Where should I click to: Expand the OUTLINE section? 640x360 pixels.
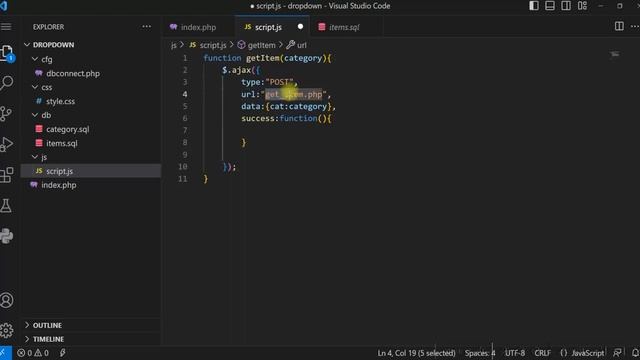(x=91, y=325)
